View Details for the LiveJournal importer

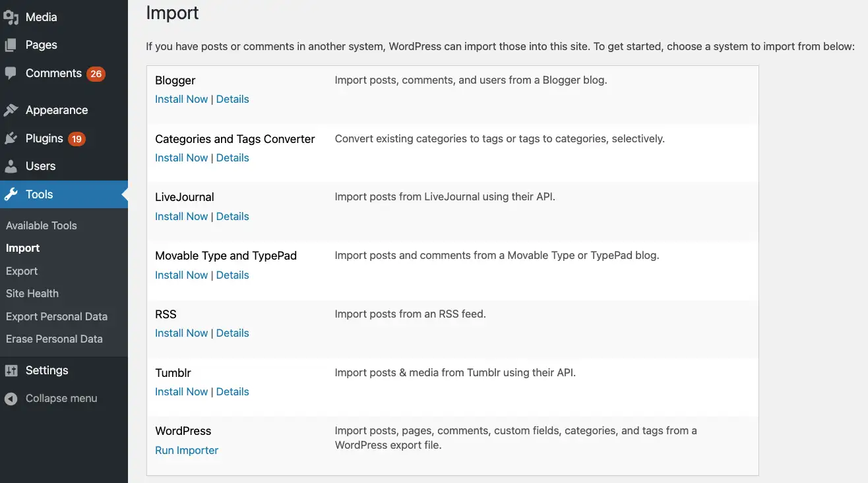coord(233,217)
